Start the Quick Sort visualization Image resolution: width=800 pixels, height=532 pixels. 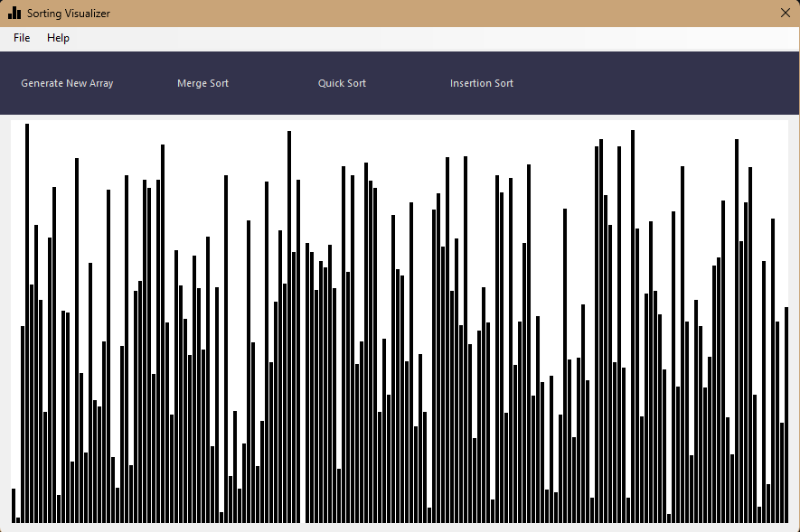click(x=342, y=83)
